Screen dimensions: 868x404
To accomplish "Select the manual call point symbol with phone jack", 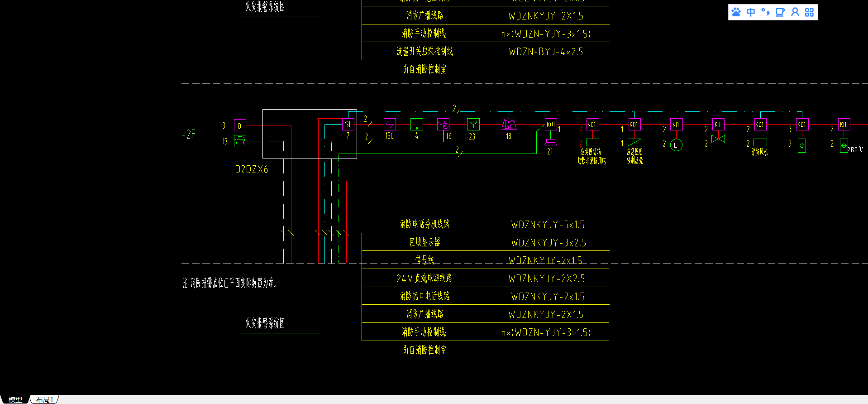I will click(x=444, y=124).
